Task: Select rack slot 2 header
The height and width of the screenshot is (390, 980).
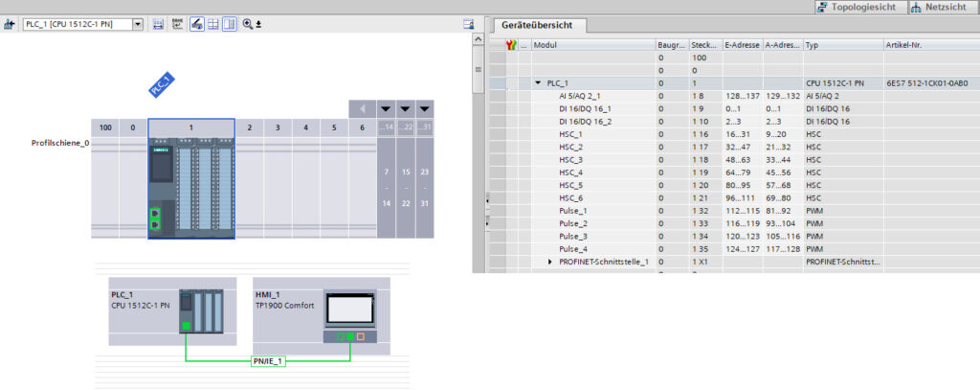Action: point(250,127)
